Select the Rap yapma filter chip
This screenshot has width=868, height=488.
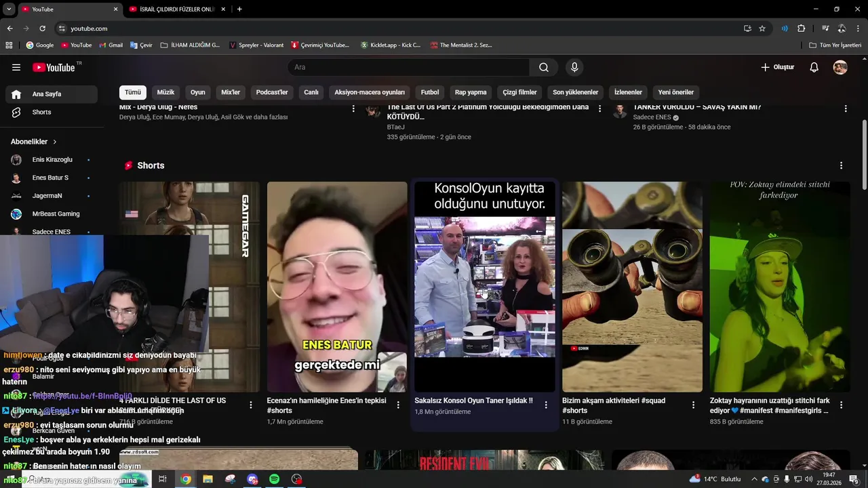(x=471, y=92)
